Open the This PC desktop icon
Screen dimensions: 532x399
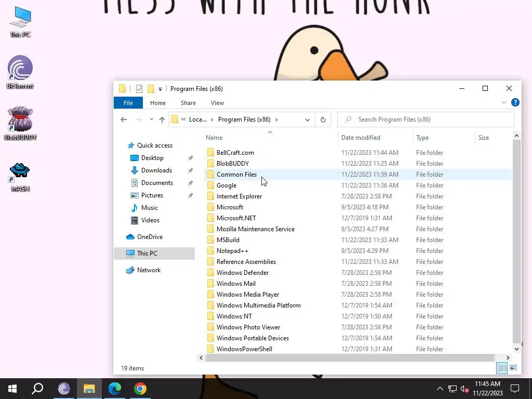[20, 22]
